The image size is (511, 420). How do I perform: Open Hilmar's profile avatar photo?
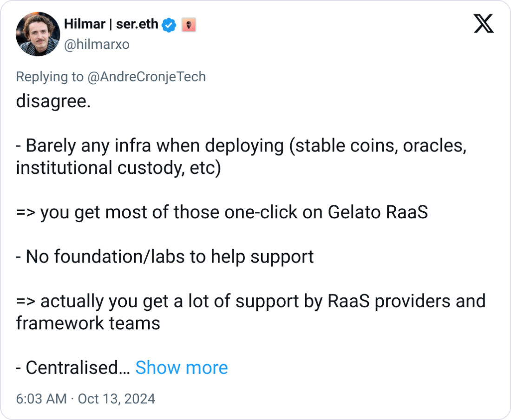click(38, 34)
